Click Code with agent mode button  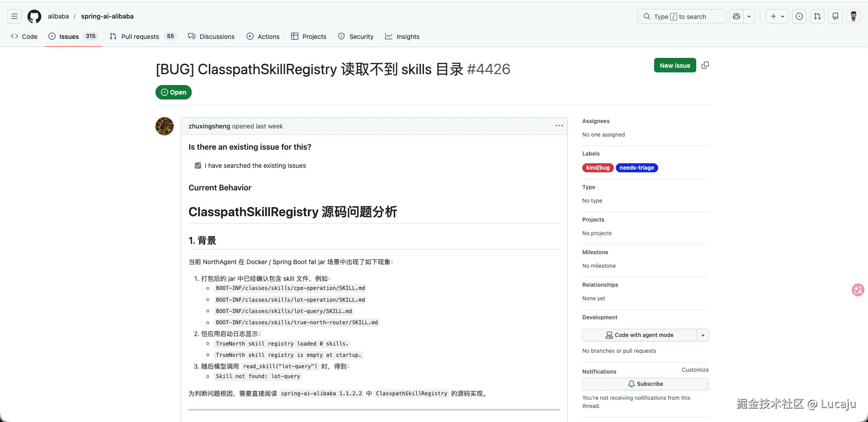(640, 335)
